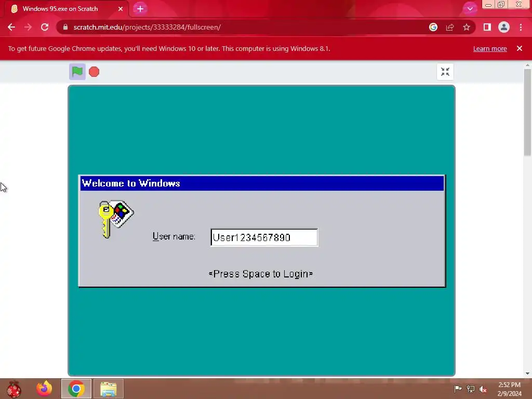Open Chrome side panel
Viewport: 532px width, 399px height.
487,27
